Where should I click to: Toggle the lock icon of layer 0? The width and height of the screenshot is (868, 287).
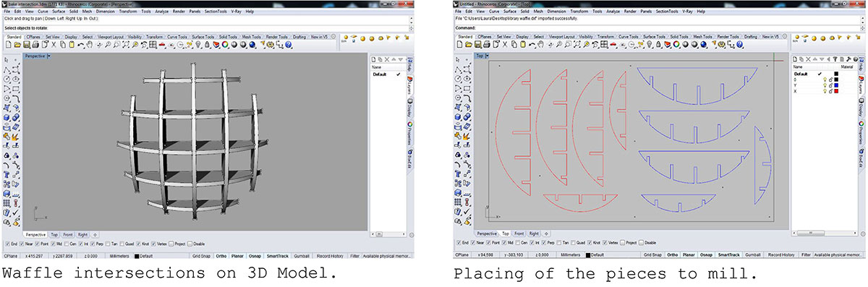(x=830, y=80)
